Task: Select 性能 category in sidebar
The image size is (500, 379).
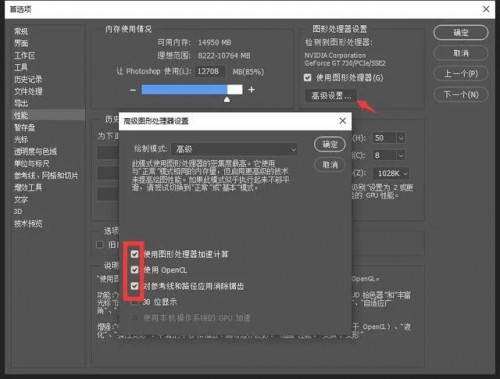Action: click(48, 115)
